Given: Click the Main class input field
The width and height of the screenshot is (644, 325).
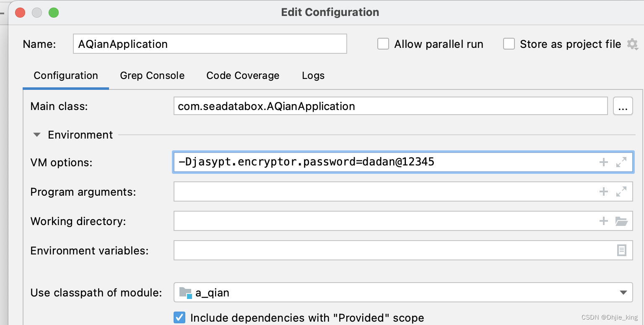Looking at the screenshot, I should 390,106.
